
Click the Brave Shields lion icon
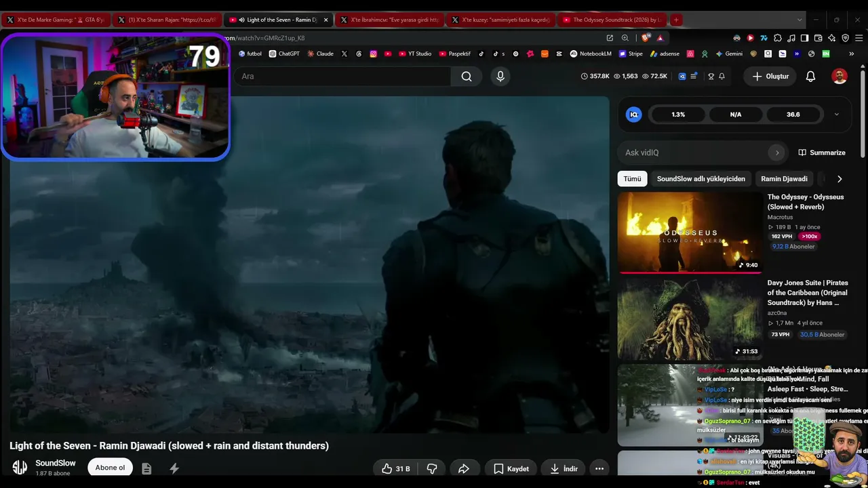point(645,38)
